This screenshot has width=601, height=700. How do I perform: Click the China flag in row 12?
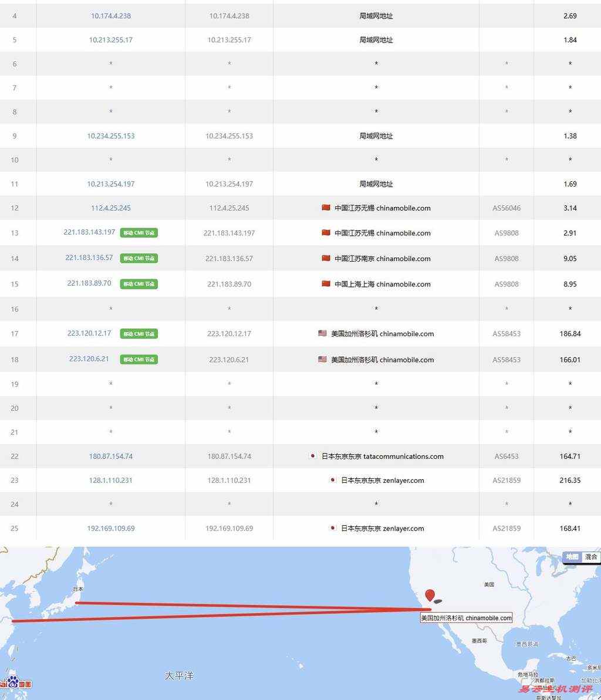[326, 208]
